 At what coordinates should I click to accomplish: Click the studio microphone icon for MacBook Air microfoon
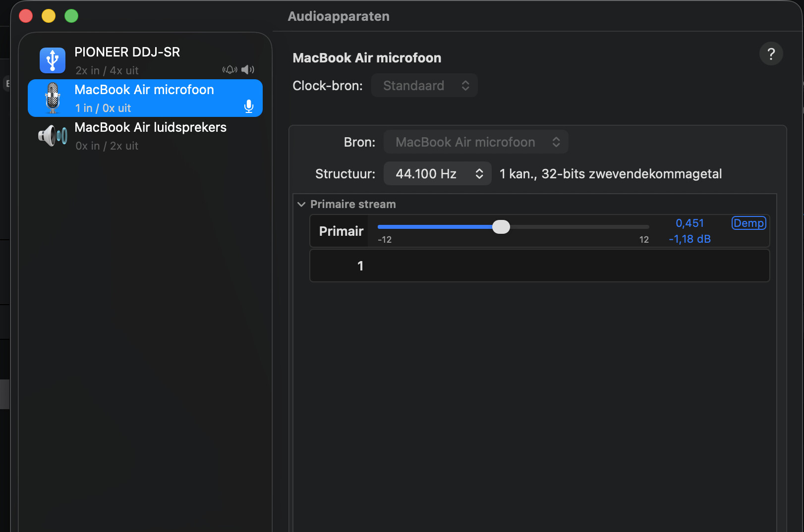pyautogui.click(x=53, y=98)
